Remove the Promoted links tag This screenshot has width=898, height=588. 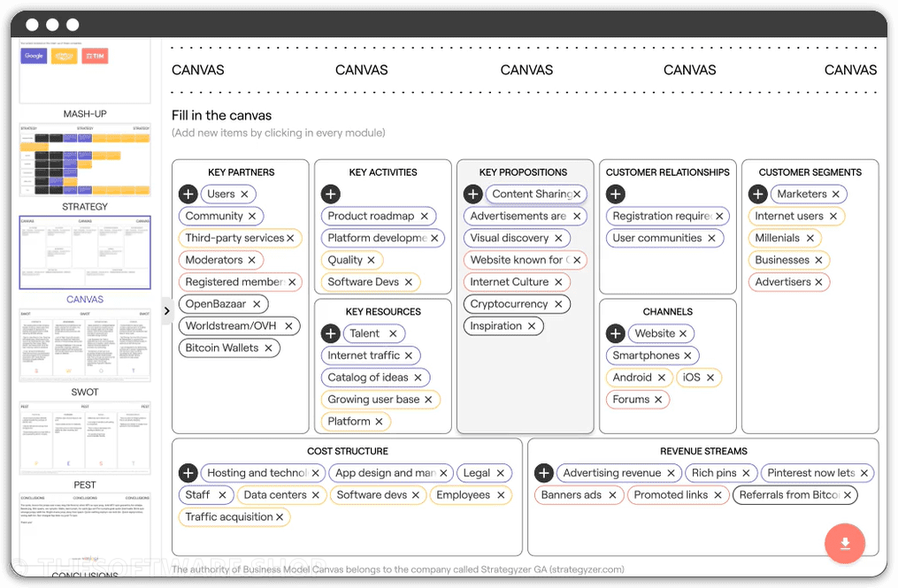coord(718,494)
